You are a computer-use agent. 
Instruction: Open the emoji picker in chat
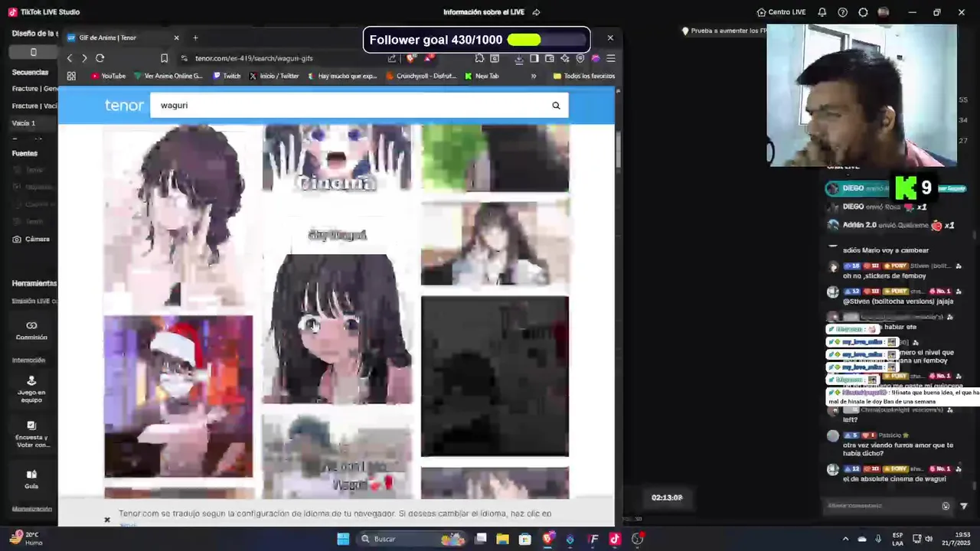[946, 506]
